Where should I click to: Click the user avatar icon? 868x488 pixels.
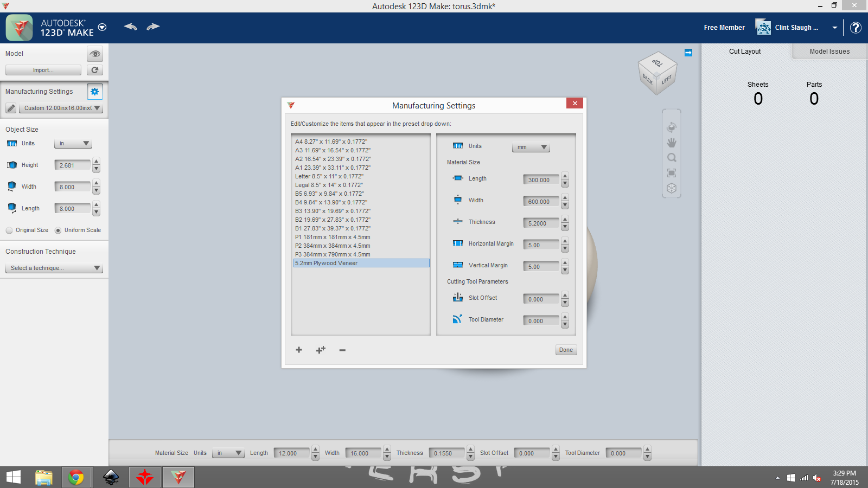coord(763,27)
